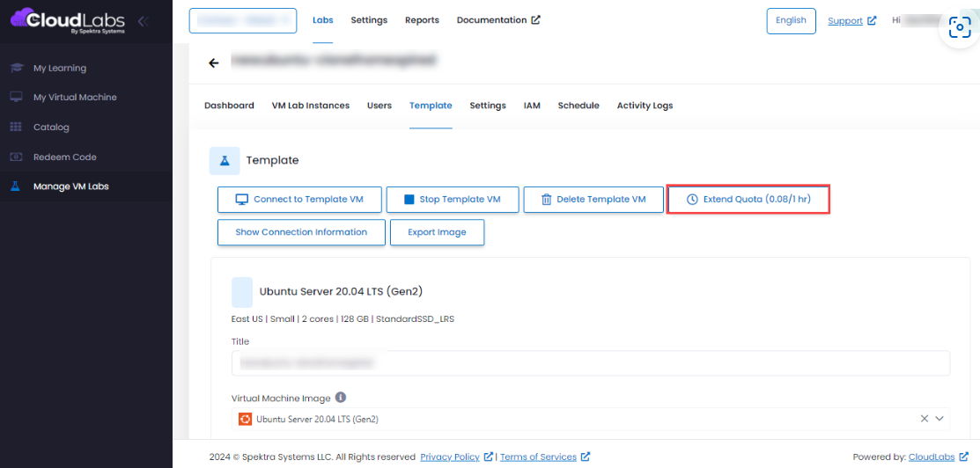Click the CloudLabs logo
The height and width of the screenshot is (468, 980).
pyautogui.click(x=68, y=20)
